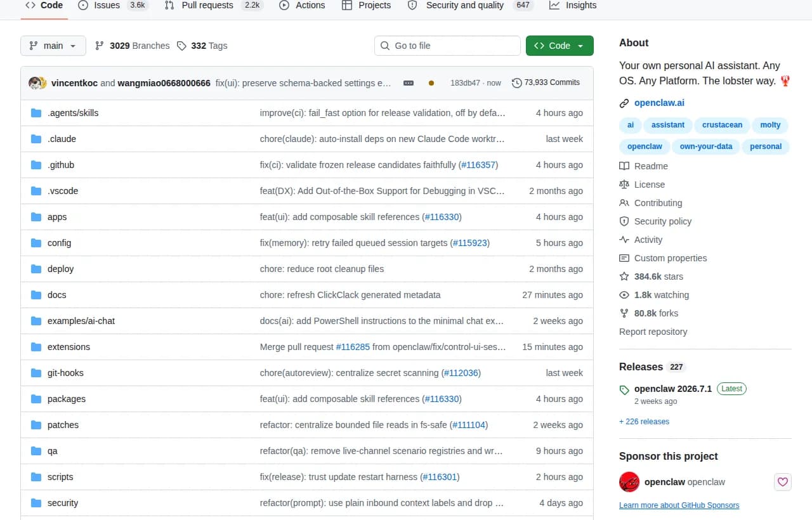The height and width of the screenshot is (520, 812).
Task: Open the Projects tab
Action: 367,5
